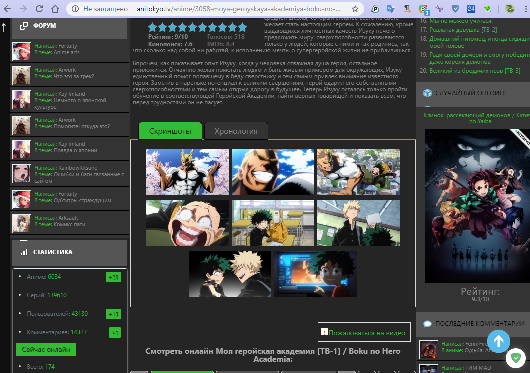Open screenshot of All Might leaping over the city
530x373 pixels.
pyautogui.click(x=358, y=172)
